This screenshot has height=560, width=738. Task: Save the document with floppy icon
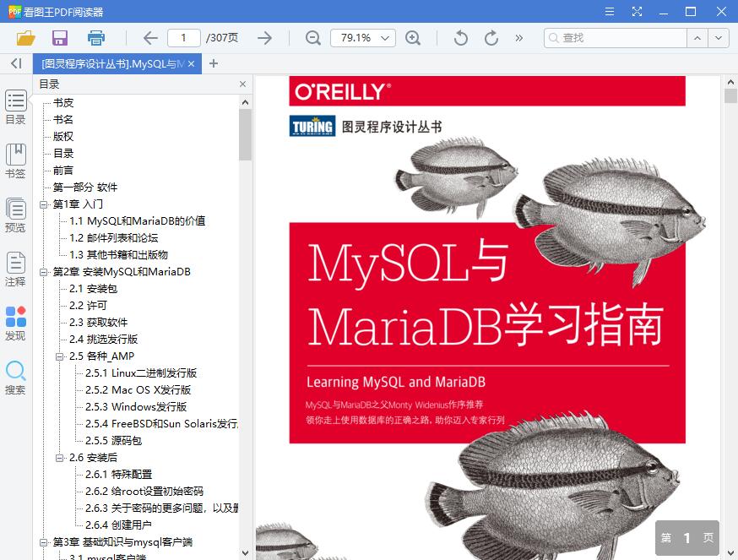pyautogui.click(x=60, y=38)
